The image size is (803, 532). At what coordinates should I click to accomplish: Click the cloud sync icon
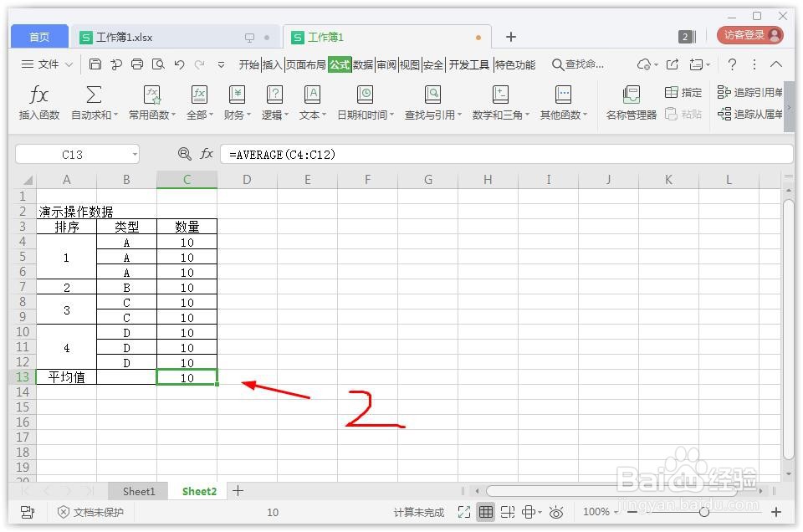[644, 64]
